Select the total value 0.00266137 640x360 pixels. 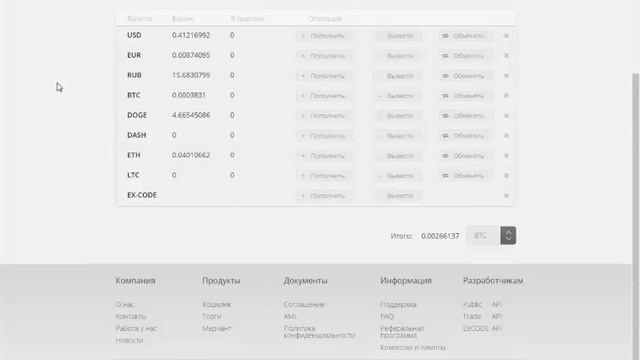(x=440, y=236)
